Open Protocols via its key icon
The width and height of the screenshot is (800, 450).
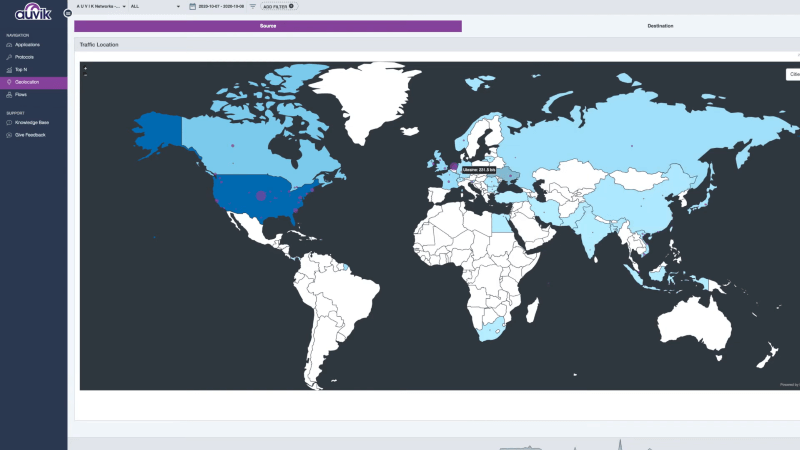[x=9, y=57]
